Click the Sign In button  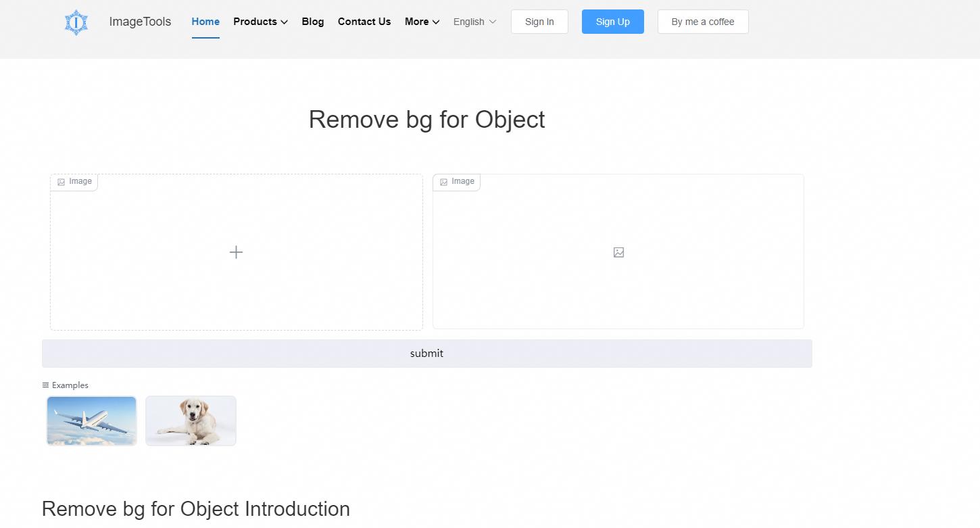[539, 22]
